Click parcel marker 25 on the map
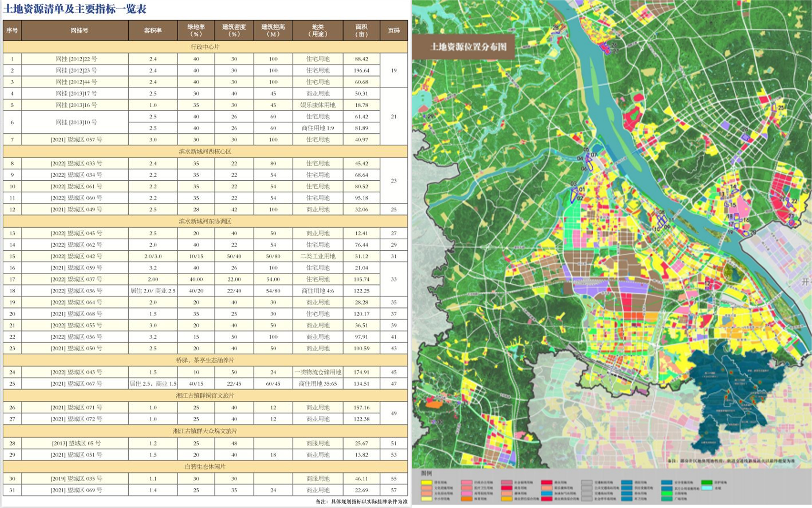The width and height of the screenshot is (812, 508). 780,108
